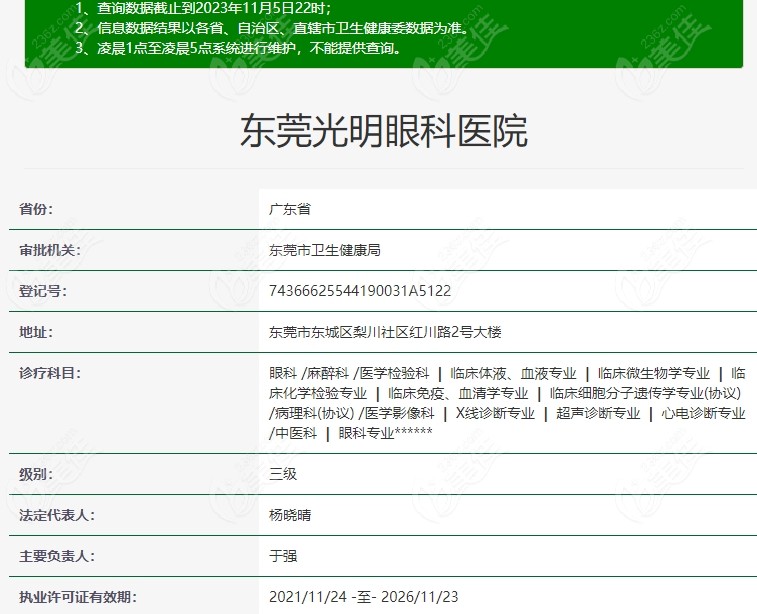The image size is (757, 614).
Task: Click validity period 2021/11/24 -至- 2026/11/23
Action: click(x=364, y=597)
